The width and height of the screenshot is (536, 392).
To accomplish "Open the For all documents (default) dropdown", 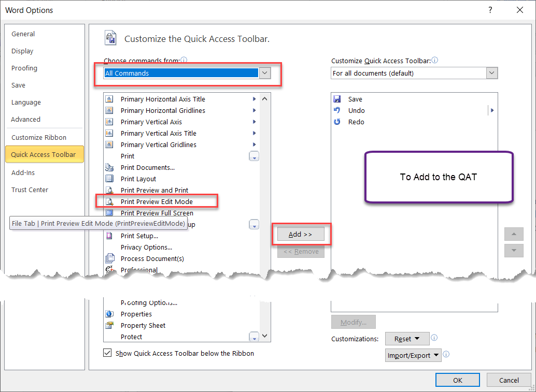I will [x=491, y=73].
